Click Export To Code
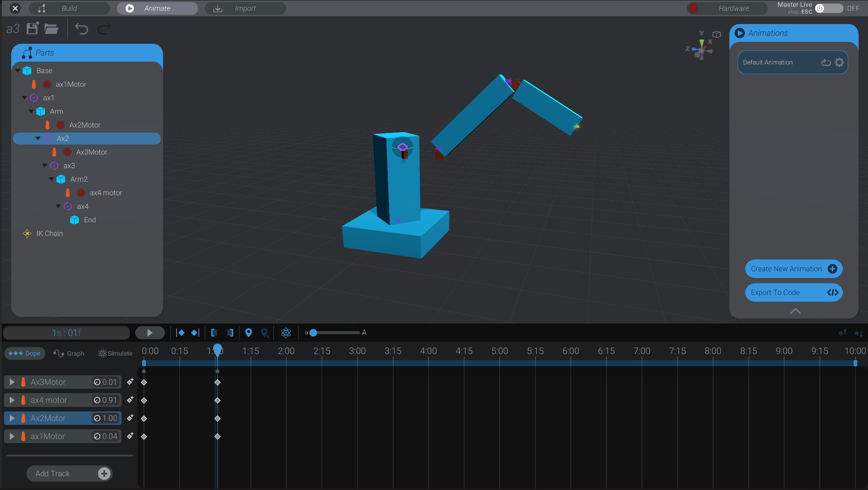 794,292
